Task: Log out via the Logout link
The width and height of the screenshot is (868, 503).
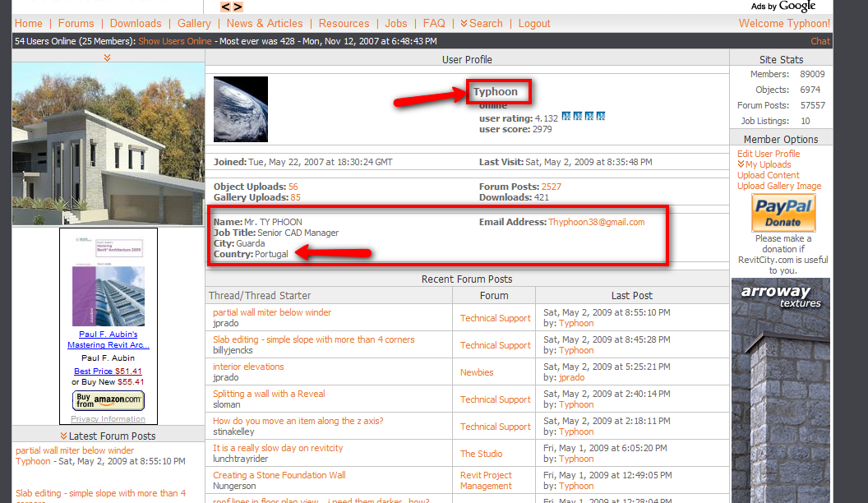Action: click(x=534, y=23)
